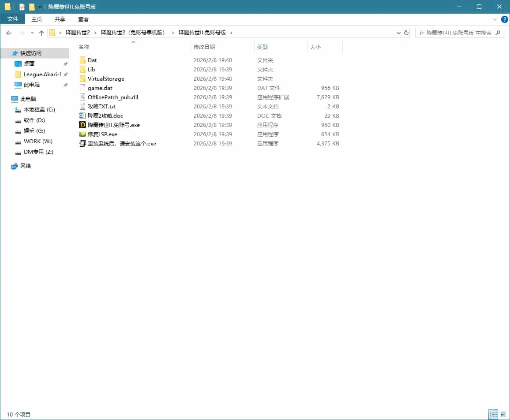Click 降魔传世II.免账号版 breadcrumb segment
The height and width of the screenshot is (420, 510).
tap(202, 33)
